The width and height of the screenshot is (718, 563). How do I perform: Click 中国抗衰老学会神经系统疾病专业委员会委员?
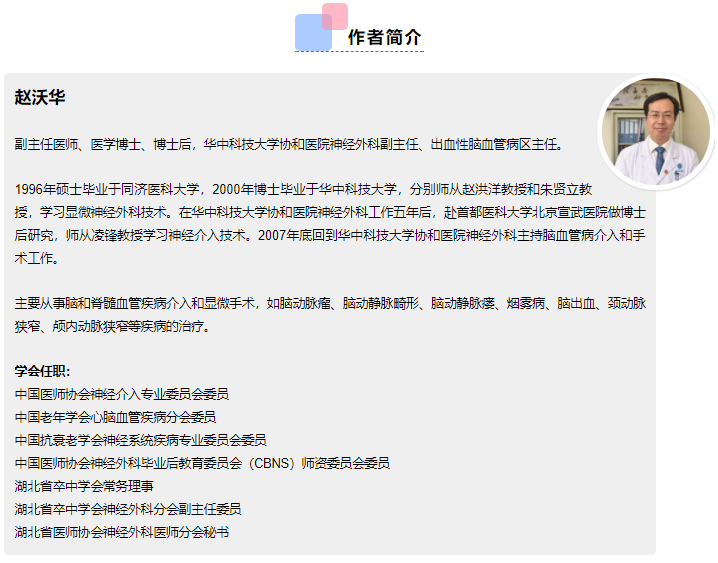click(x=141, y=440)
